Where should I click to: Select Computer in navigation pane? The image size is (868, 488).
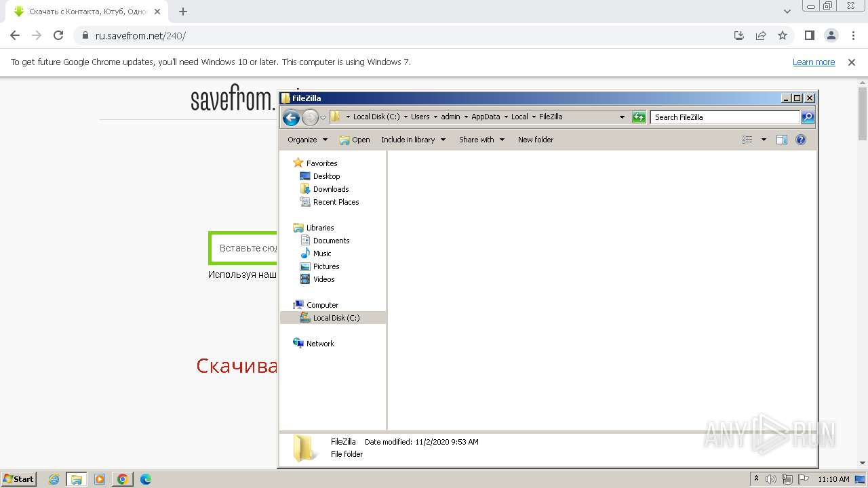click(x=322, y=305)
